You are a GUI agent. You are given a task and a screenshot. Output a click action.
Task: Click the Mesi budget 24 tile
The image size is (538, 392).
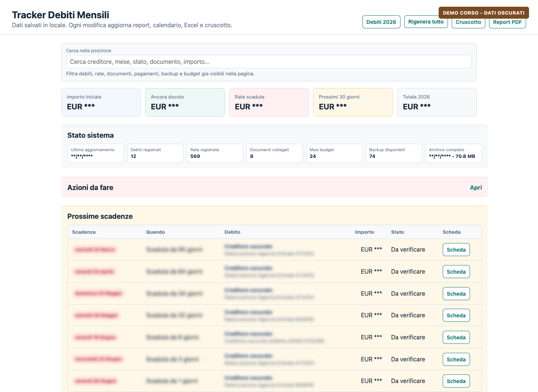coord(334,153)
